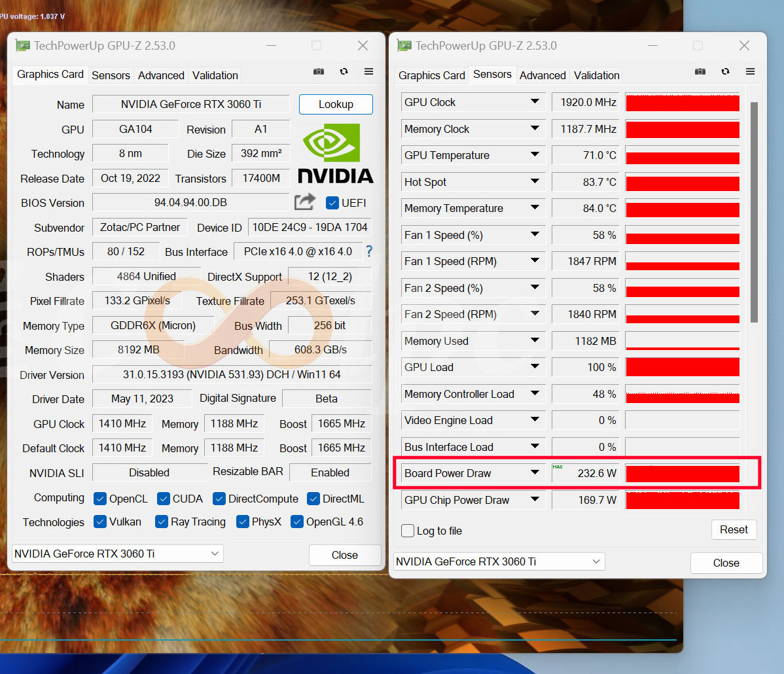The image size is (784, 674).
Task: Toggle the DirectCompute checkbox
Action: click(x=219, y=499)
